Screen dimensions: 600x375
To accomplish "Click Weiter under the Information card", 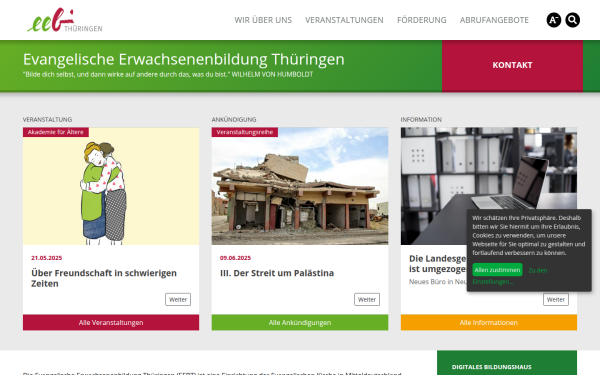I will point(556,300).
